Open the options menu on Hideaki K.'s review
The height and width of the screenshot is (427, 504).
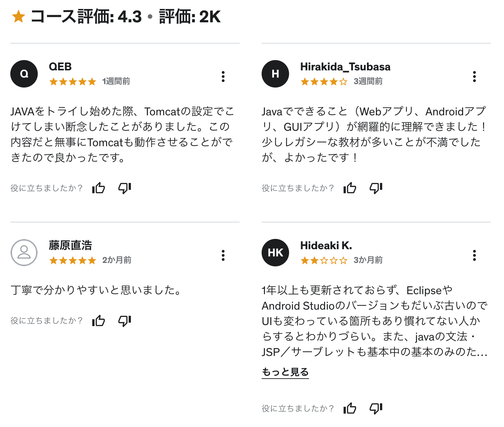[x=474, y=255]
